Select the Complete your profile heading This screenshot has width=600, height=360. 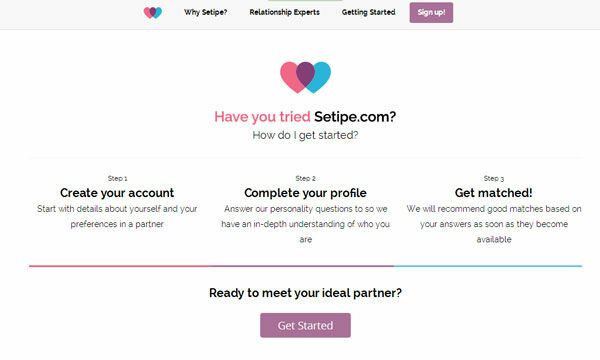point(305,193)
